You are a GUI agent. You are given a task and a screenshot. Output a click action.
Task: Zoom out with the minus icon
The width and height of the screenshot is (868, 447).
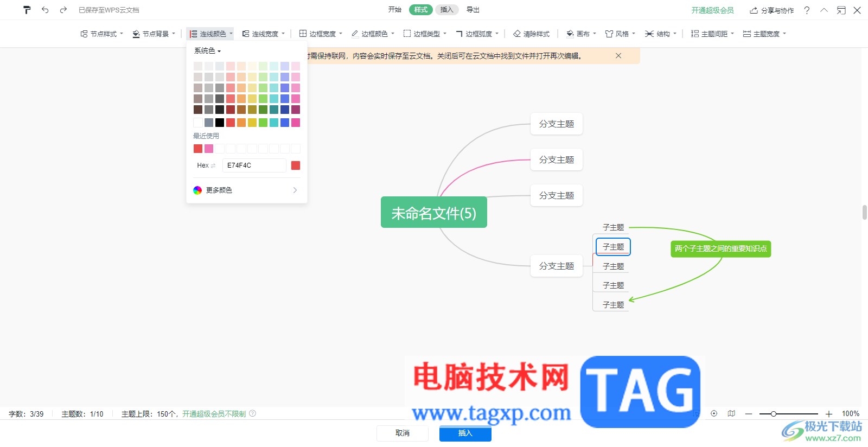click(x=749, y=414)
